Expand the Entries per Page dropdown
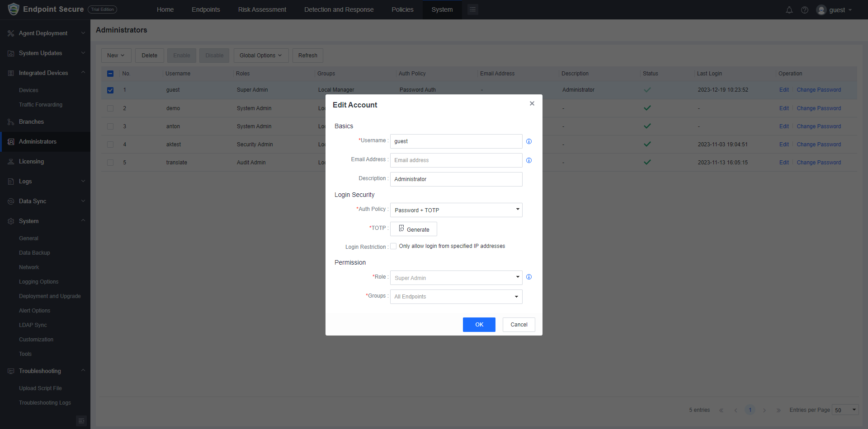 tap(845, 410)
